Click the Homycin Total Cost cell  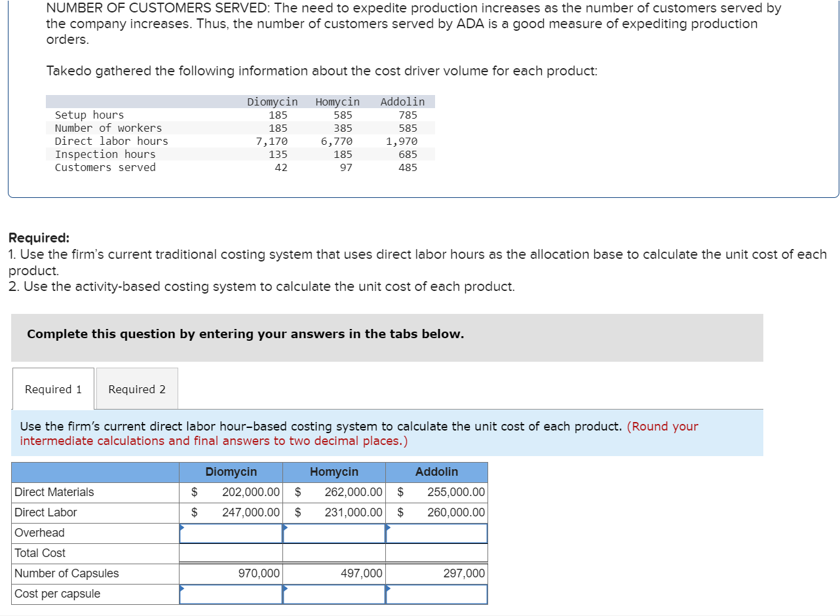[x=334, y=553]
